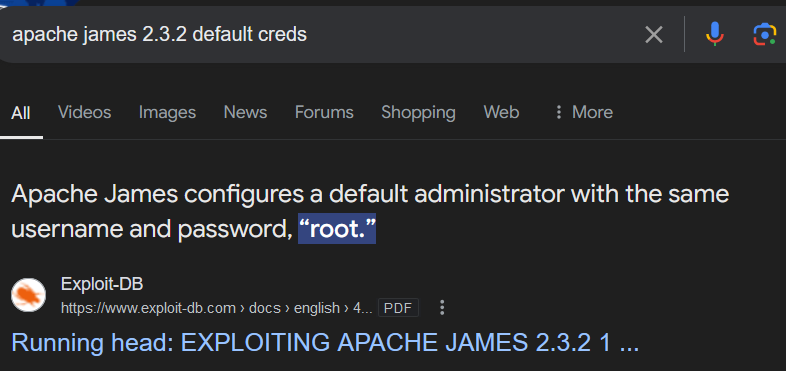The width and height of the screenshot is (786, 371).
Task: Open three-dot options for Exploit-DB result
Action: click(442, 307)
